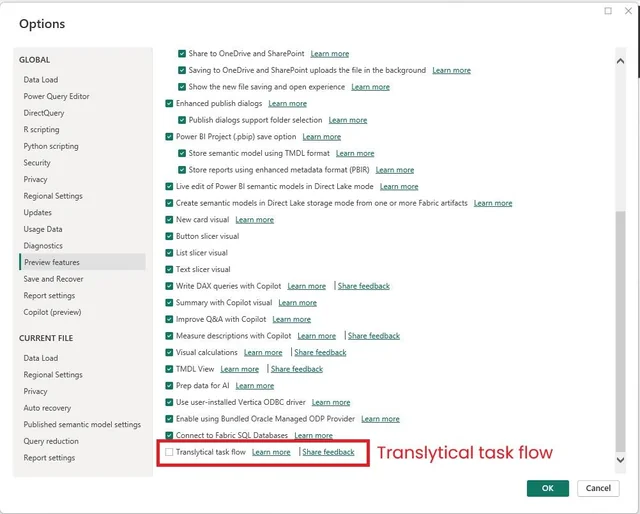Open Share feedback for Translytical task flow
This screenshot has width=640, height=514.
(329, 452)
